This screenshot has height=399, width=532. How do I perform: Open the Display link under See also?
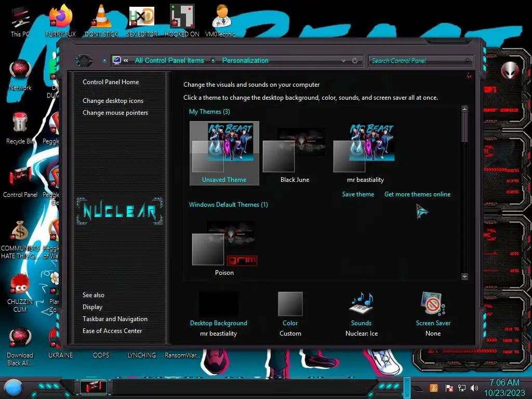pyautogui.click(x=92, y=307)
